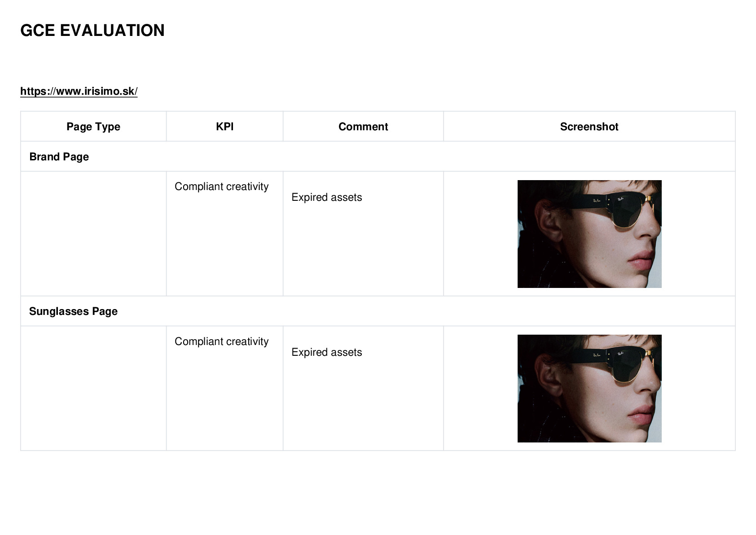
Task: Click the Sunglasses Page section row
Action: pos(378,311)
